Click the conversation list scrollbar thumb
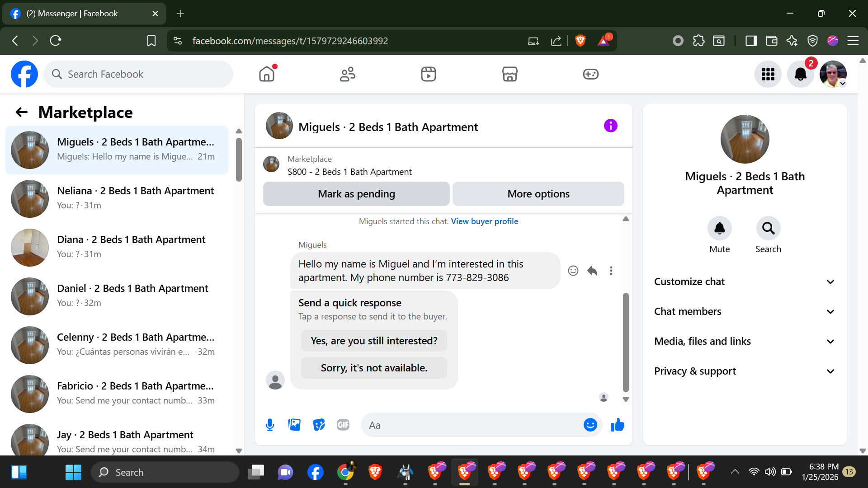This screenshot has width=868, height=488. click(x=239, y=160)
